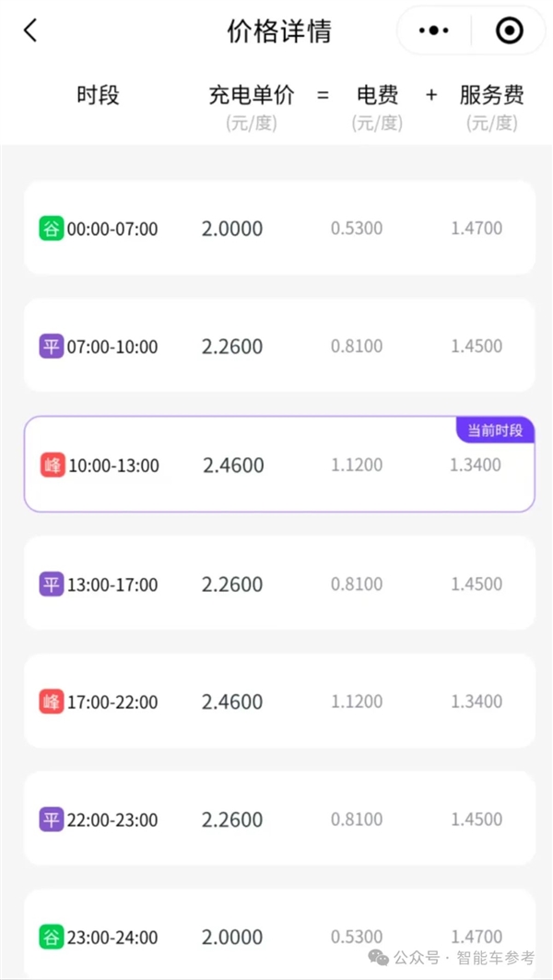Viewport: 553px width, 980px height.
Task: Tap the purple flat icon for 07:00-10:00
Action: tap(52, 347)
